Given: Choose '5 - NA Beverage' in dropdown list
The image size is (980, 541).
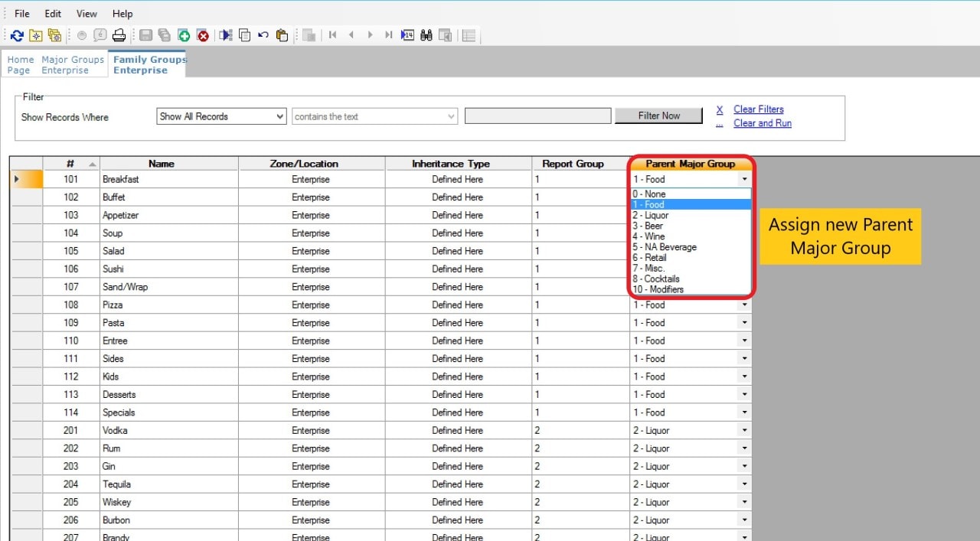Looking at the screenshot, I should (691, 247).
